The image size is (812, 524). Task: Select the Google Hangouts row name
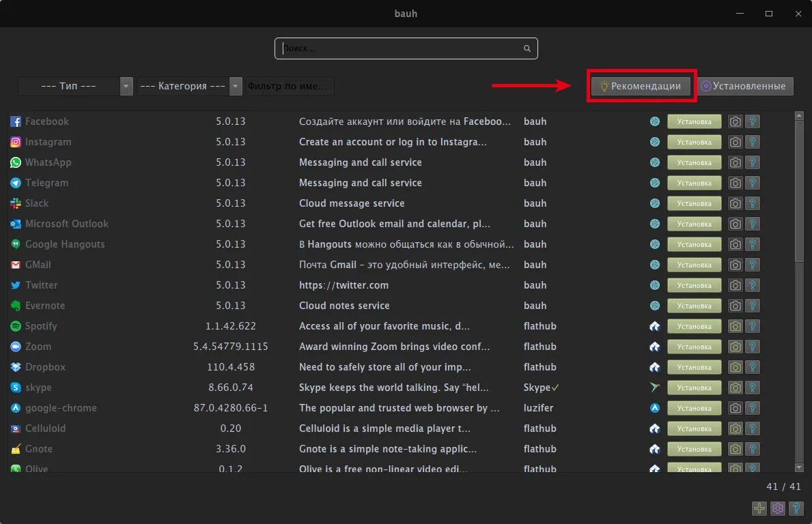pyautogui.click(x=65, y=244)
